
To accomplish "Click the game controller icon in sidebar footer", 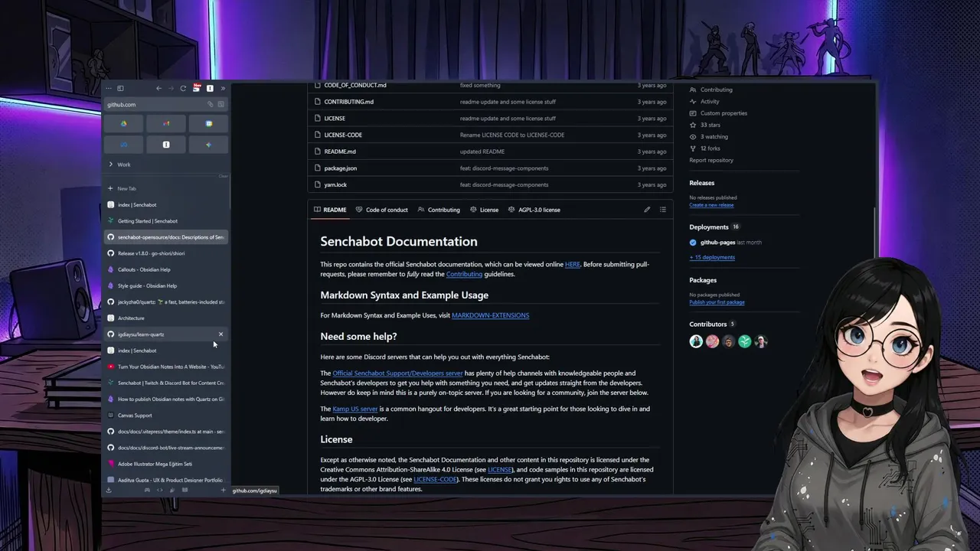I will point(147,490).
